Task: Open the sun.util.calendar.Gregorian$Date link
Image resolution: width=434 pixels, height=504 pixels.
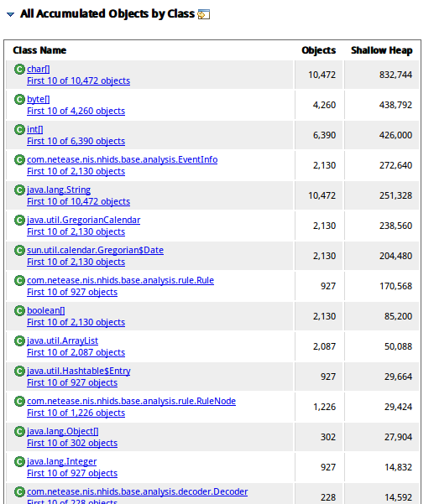Action: (x=95, y=250)
